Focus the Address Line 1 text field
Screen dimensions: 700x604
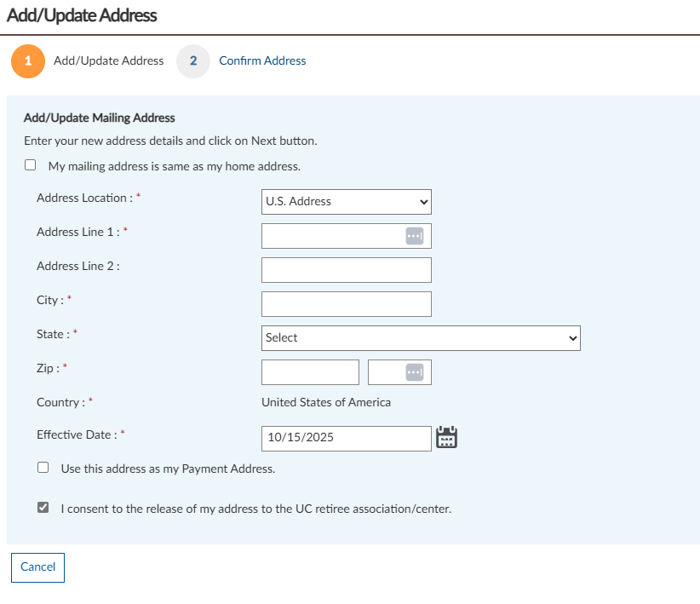coord(332,236)
